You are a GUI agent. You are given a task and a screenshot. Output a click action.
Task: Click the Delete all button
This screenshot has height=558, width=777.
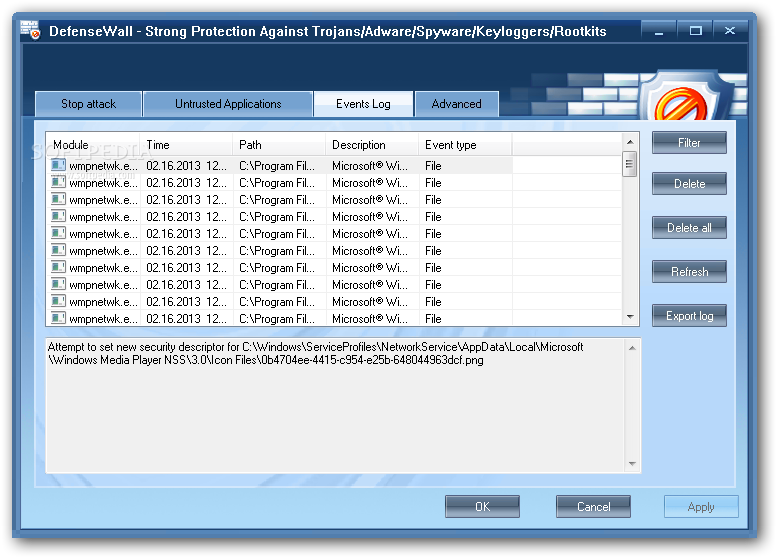tap(689, 228)
